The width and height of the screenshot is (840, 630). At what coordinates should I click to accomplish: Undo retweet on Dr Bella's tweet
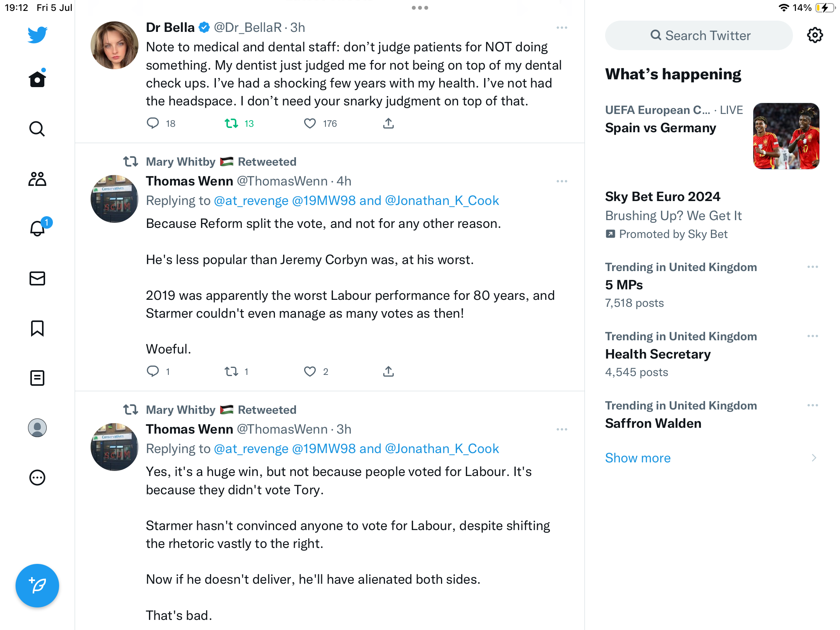231,123
